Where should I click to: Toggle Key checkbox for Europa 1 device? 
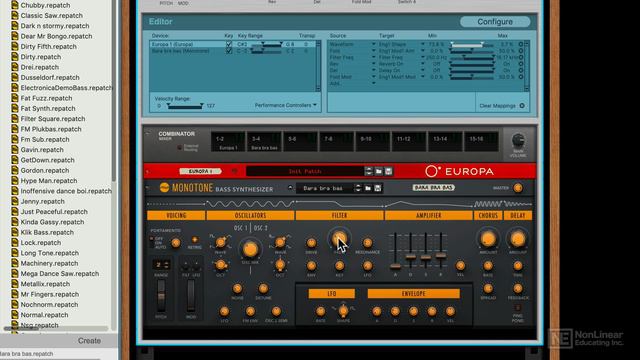(229, 44)
